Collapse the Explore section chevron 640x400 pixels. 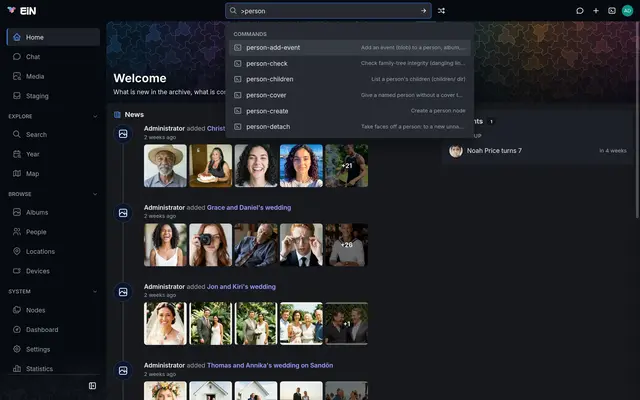pyautogui.click(x=95, y=116)
